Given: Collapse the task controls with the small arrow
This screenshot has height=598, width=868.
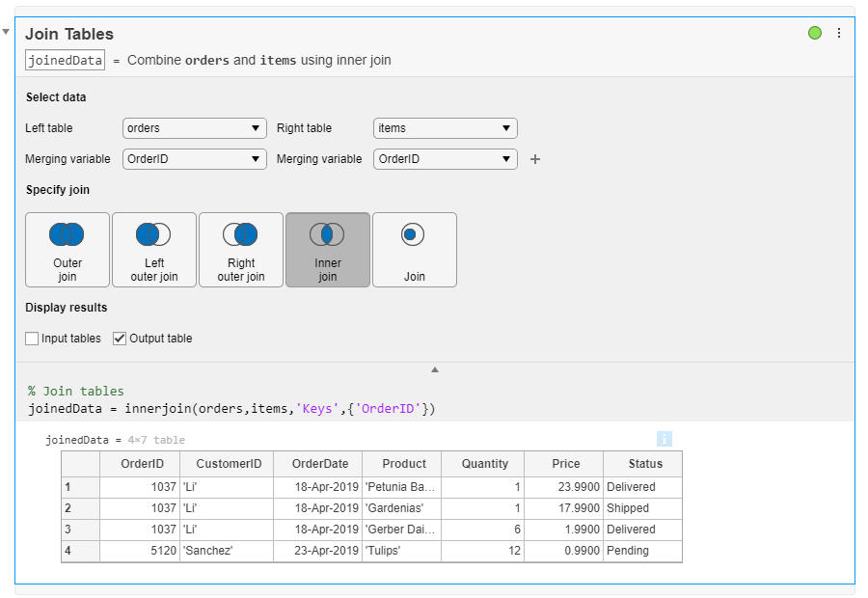Looking at the screenshot, I should click(435, 369).
